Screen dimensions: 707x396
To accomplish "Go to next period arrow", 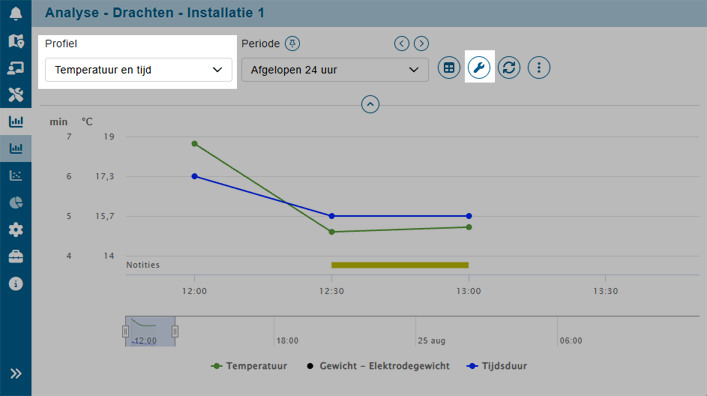I will (x=422, y=44).
